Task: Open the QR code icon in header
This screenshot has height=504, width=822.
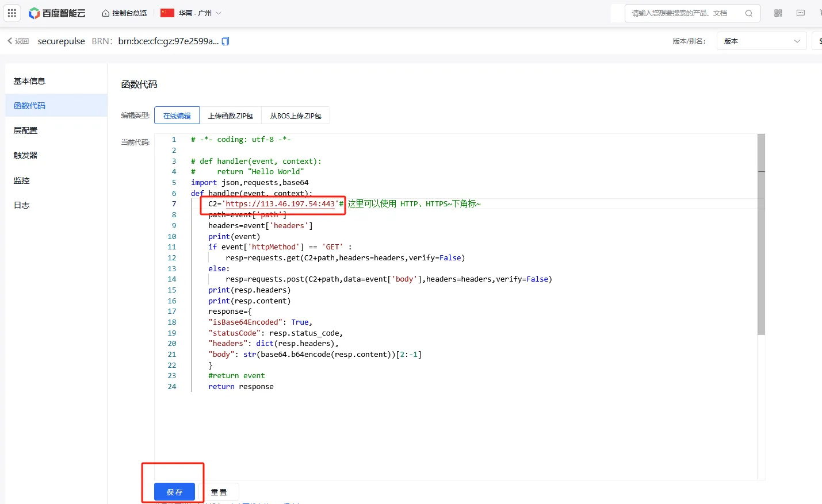Action: 778,13
